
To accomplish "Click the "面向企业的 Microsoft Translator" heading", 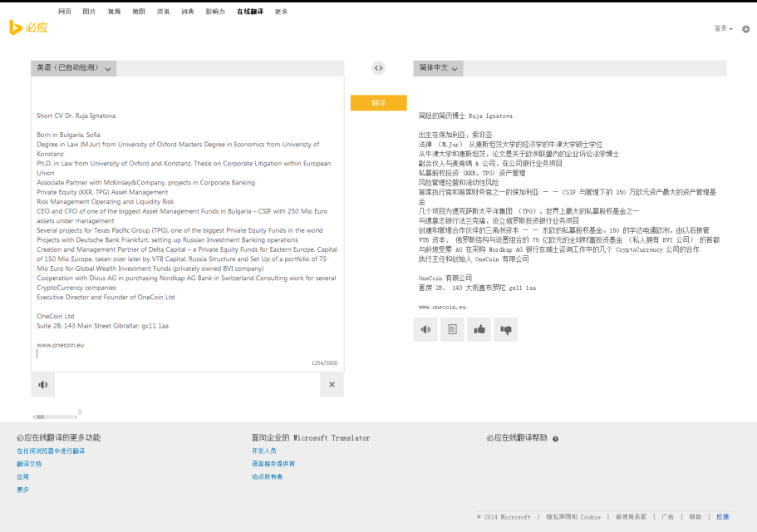I will click(x=311, y=438).
